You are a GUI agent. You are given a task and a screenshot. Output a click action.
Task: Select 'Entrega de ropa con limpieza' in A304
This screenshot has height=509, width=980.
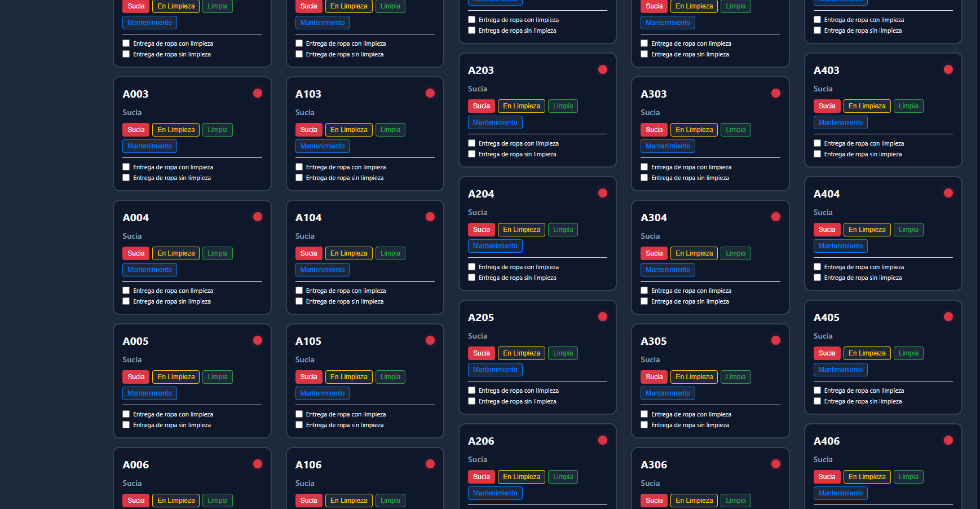(644, 291)
